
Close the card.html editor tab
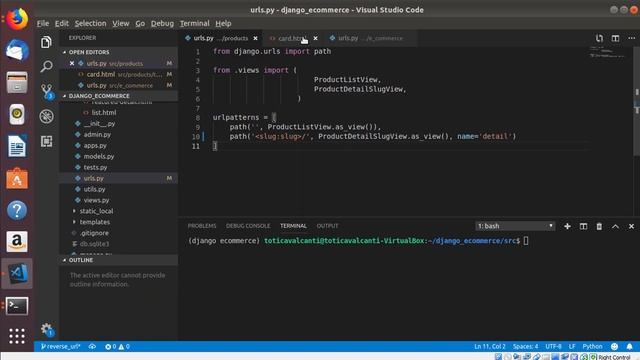pyautogui.click(x=316, y=38)
